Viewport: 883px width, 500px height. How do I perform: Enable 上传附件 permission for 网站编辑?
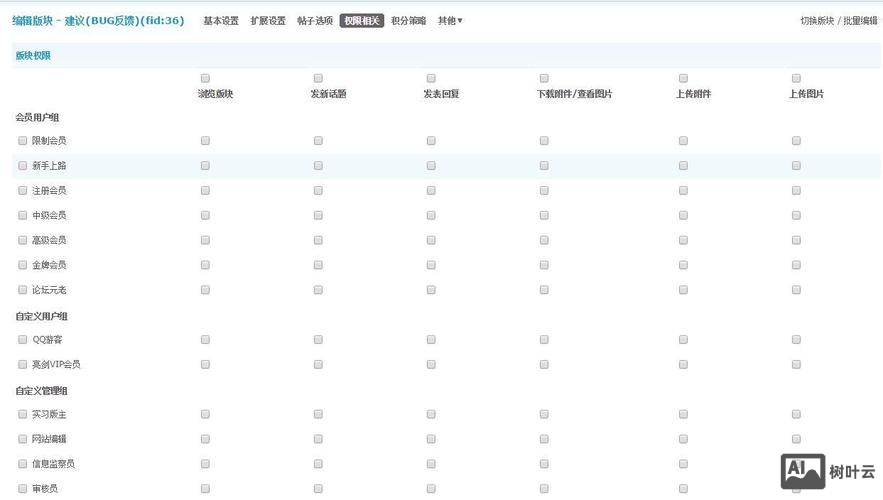pyautogui.click(x=683, y=439)
